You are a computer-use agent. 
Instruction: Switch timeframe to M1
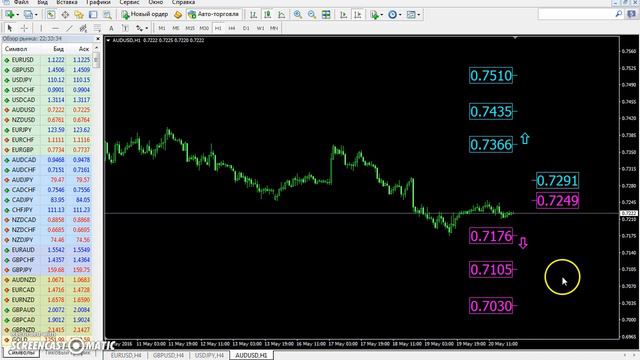(x=162, y=28)
